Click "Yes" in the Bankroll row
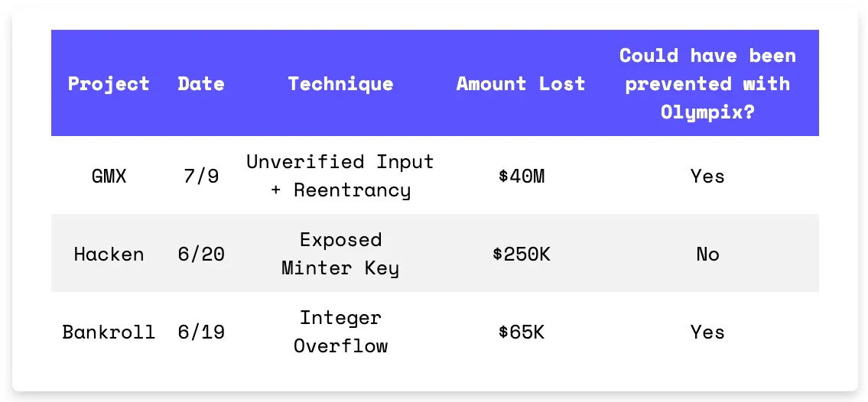The width and height of the screenshot is (868, 402). coord(707,332)
